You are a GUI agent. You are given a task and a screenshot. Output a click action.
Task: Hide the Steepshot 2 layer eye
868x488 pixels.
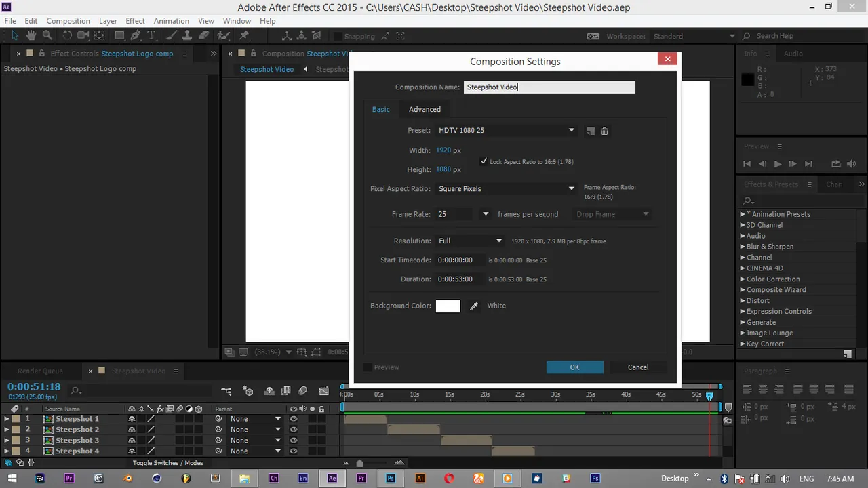(294, 430)
